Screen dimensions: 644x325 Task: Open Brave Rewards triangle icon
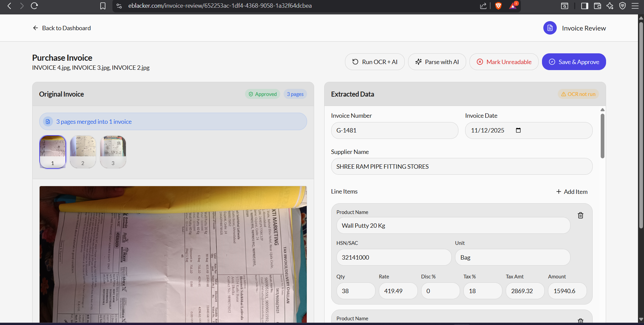(513, 6)
